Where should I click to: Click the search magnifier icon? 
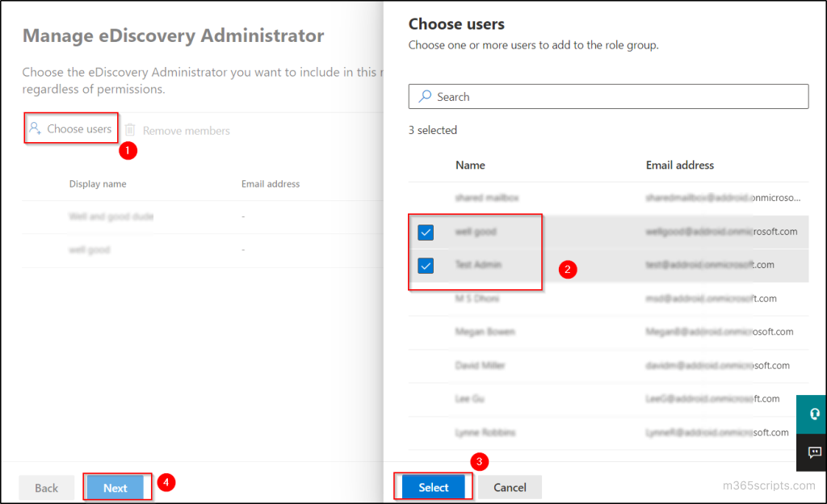pos(424,96)
